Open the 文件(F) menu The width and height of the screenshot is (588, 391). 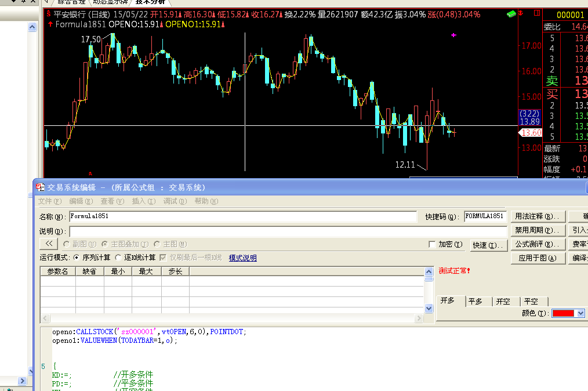pyautogui.click(x=49, y=201)
